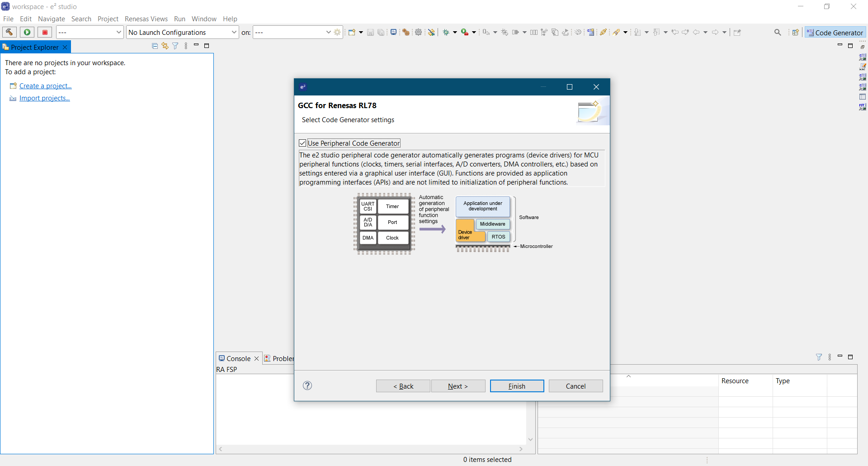Click Link with Editor arrows icon

coord(165,46)
